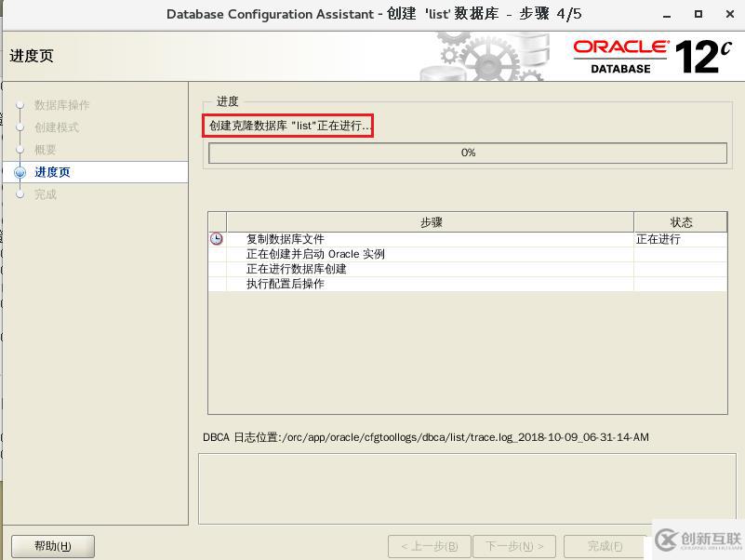Click the 帮助(H) help button
The width and height of the screenshot is (745, 560).
(x=53, y=546)
